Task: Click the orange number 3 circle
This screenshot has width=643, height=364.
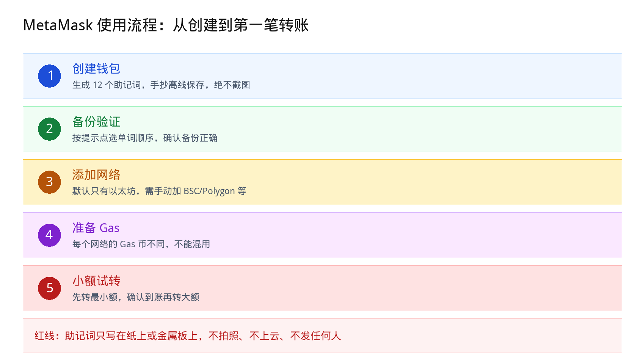Action: point(49,182)
